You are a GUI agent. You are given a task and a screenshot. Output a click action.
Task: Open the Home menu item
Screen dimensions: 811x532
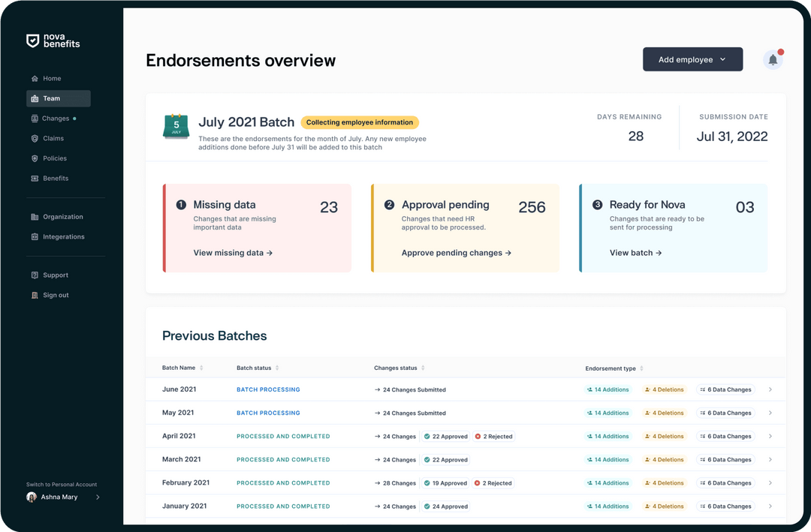tap(51, 79)
